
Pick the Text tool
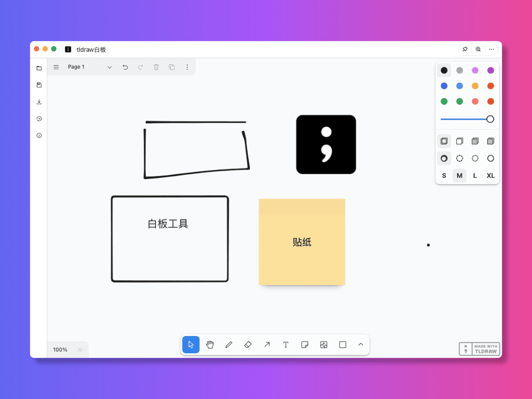click(286, 344)
